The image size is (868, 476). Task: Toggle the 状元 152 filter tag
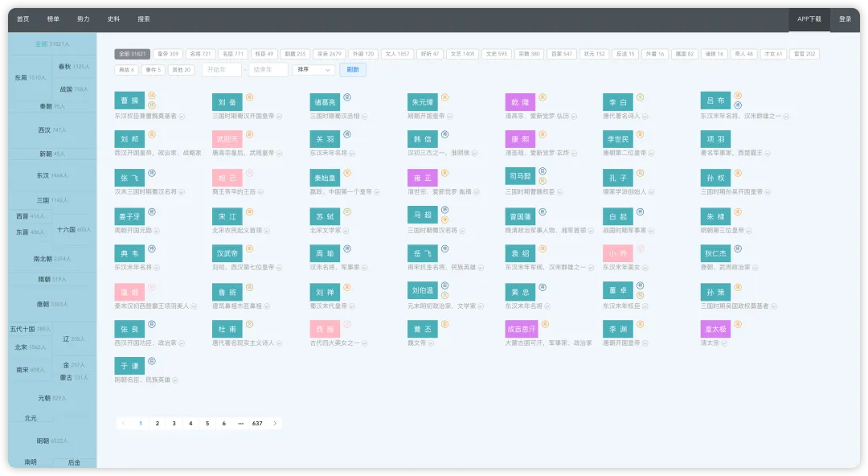pos(595,54)
